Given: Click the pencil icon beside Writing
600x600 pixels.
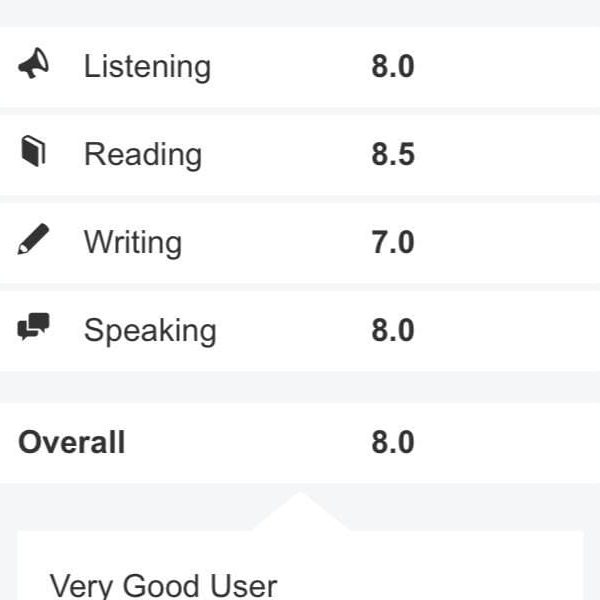Looking at the screenshot, I should (33, 242).
